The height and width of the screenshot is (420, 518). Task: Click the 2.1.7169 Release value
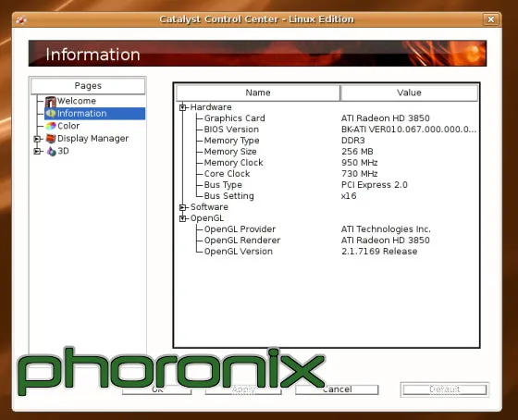pyautogui.click(x=379, y=252)
